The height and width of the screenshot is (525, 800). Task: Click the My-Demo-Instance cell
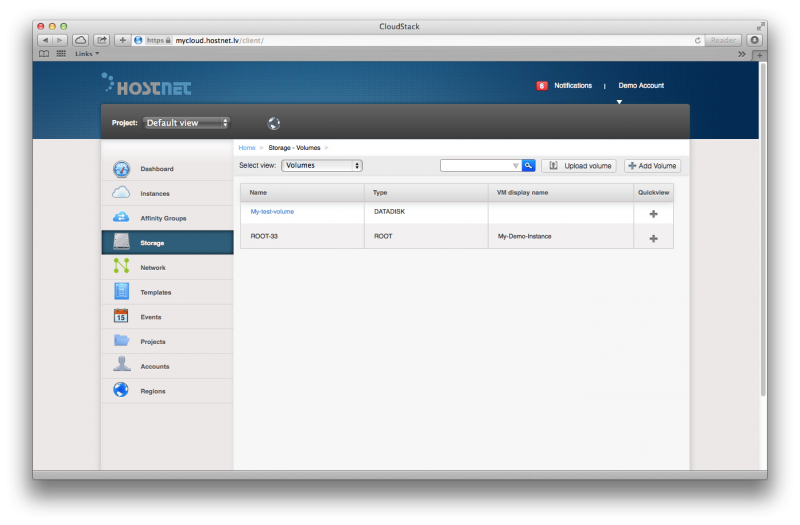coord(524,236)
